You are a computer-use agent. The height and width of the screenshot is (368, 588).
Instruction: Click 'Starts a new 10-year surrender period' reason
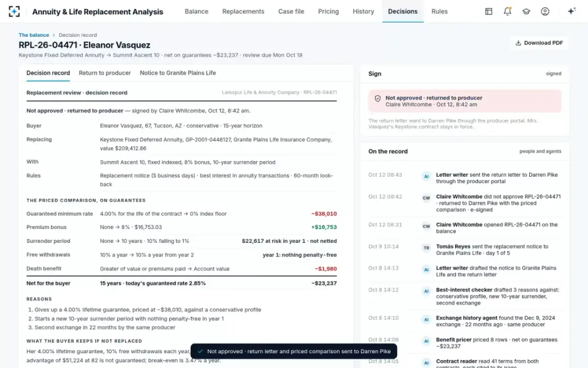tap(129, 318)
